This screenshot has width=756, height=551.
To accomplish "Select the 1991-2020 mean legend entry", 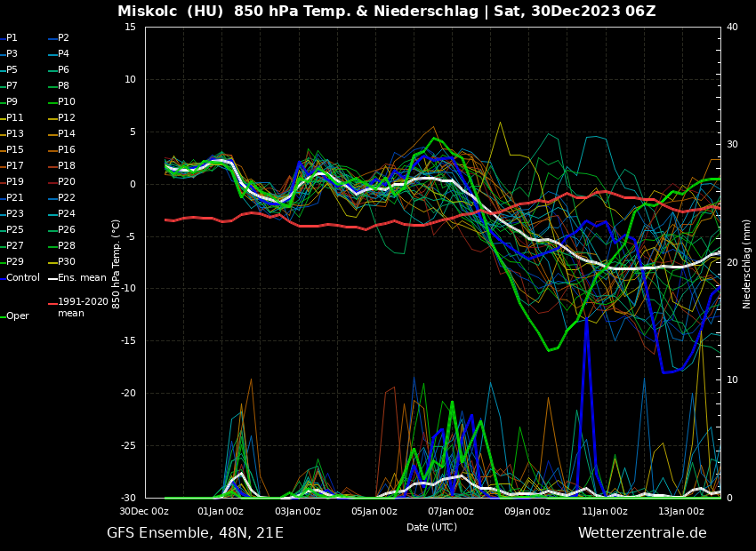I will pyautogui.click(x=83, y=307).
